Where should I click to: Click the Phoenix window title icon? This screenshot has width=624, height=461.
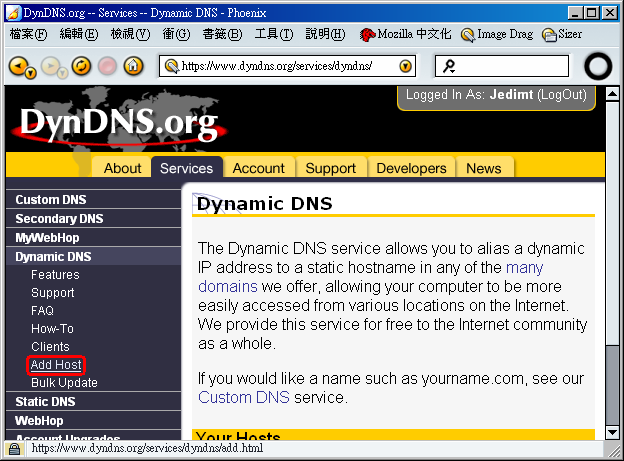13,13
